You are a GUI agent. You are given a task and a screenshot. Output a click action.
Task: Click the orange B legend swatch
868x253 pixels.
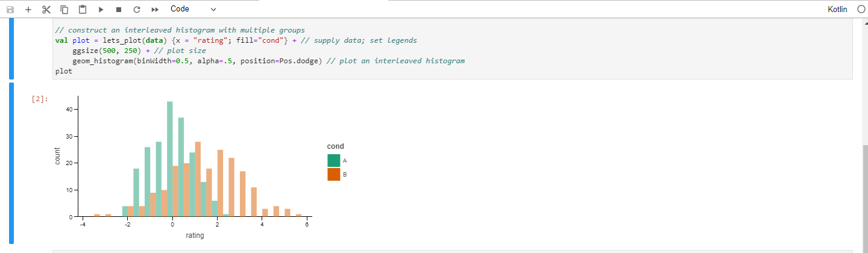tap(334, 174)
